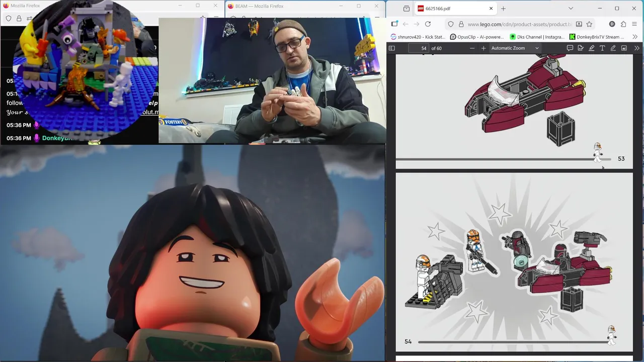Open Firefox View in the PDF window
644x362 pixels.
coord(407,9)
